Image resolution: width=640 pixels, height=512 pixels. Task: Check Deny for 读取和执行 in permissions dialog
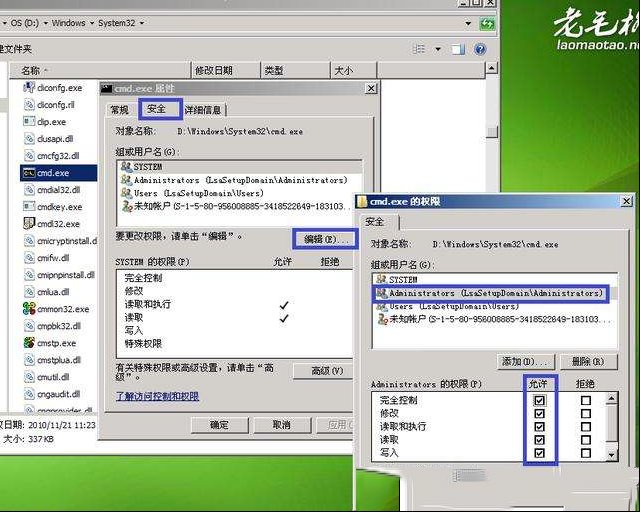(x=586, y=427)
